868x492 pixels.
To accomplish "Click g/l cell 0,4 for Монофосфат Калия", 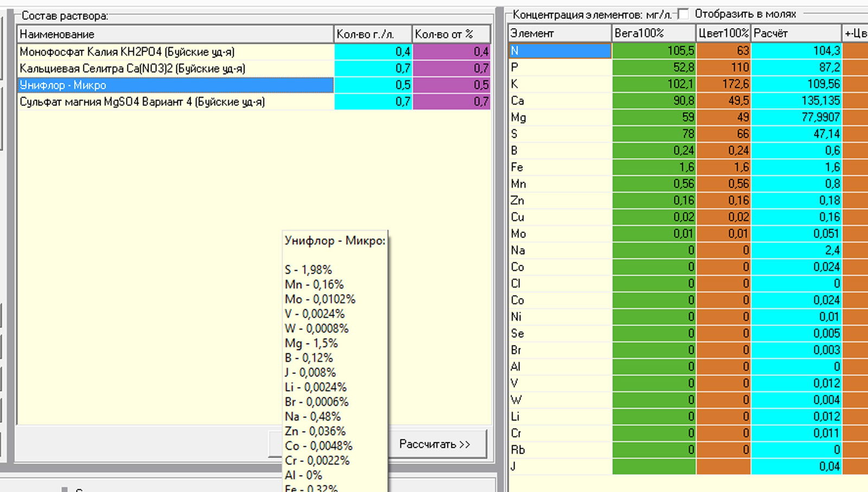I will pyautogui.click(x=373, y=52).
